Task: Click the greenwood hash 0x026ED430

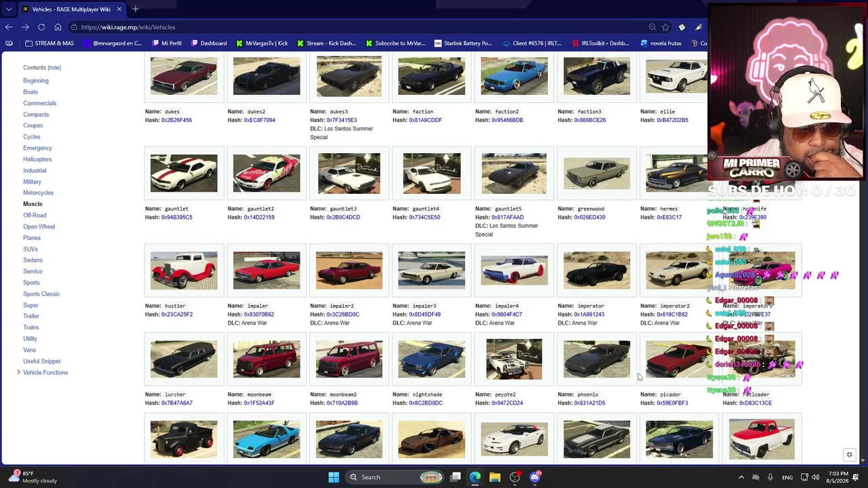Action: [589, 218]
